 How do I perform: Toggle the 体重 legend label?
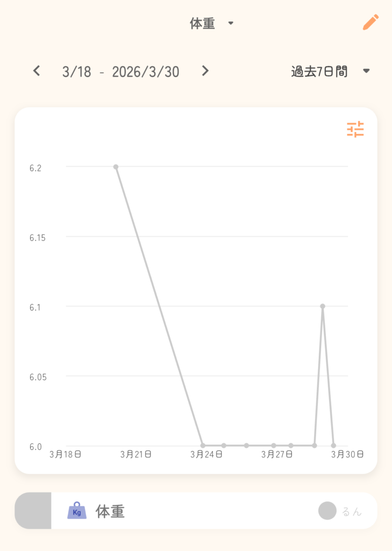pyautogui.click(x=110, y=511)
